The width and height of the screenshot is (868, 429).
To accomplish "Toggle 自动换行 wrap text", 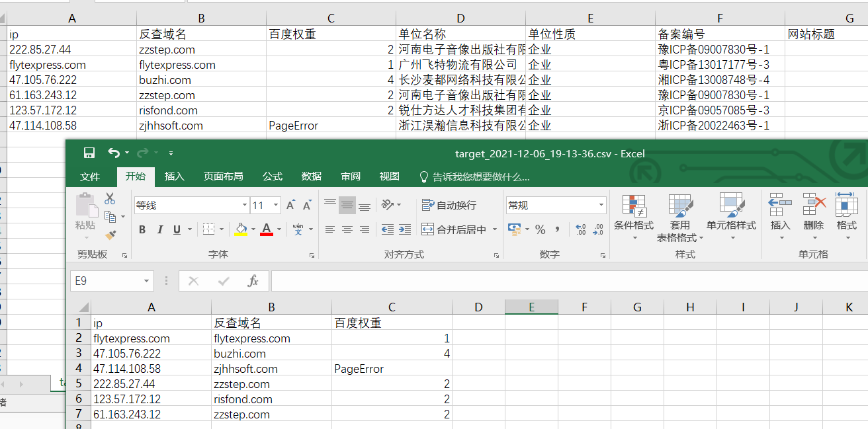I will click(449, 206).
